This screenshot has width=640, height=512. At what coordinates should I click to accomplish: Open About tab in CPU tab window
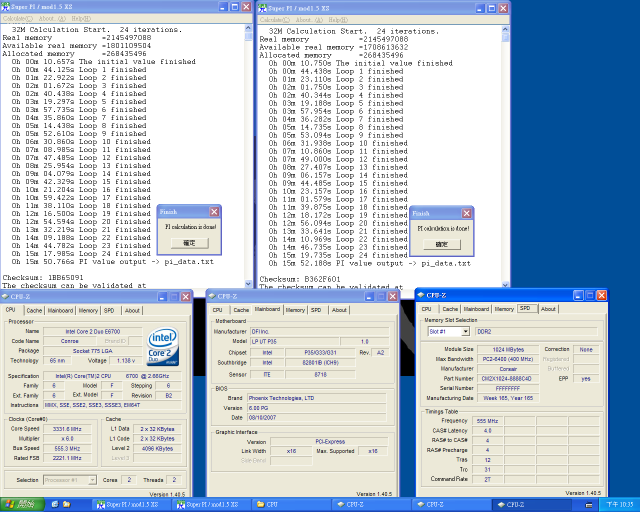(132, 311)
